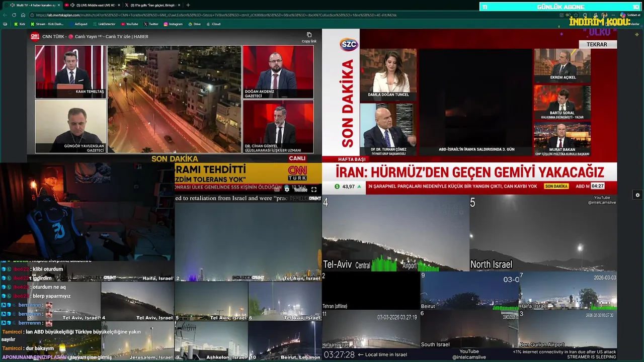The height and width of the screenshot is (362, 644).
Task: Open the AdSquad bookmark
Action: (78, 24)
